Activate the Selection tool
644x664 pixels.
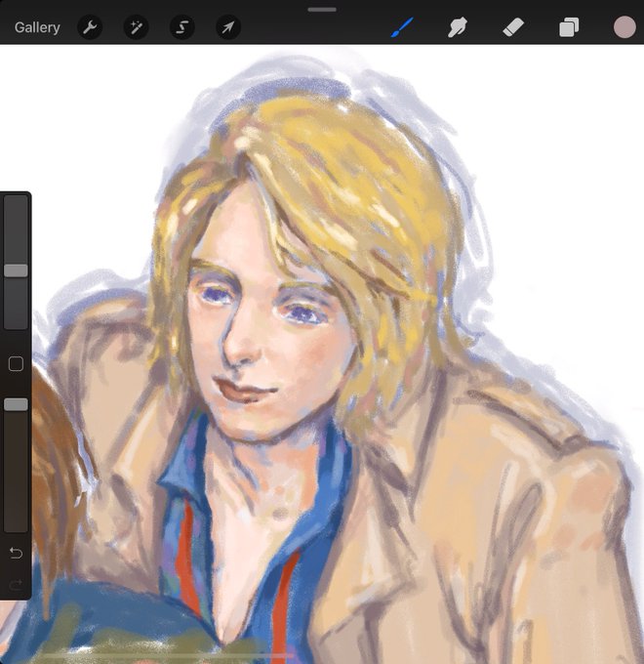coord(181,27)
